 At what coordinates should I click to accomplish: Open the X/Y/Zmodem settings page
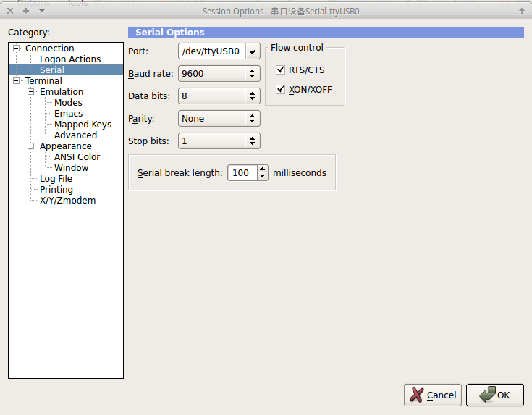coord(67,201)
